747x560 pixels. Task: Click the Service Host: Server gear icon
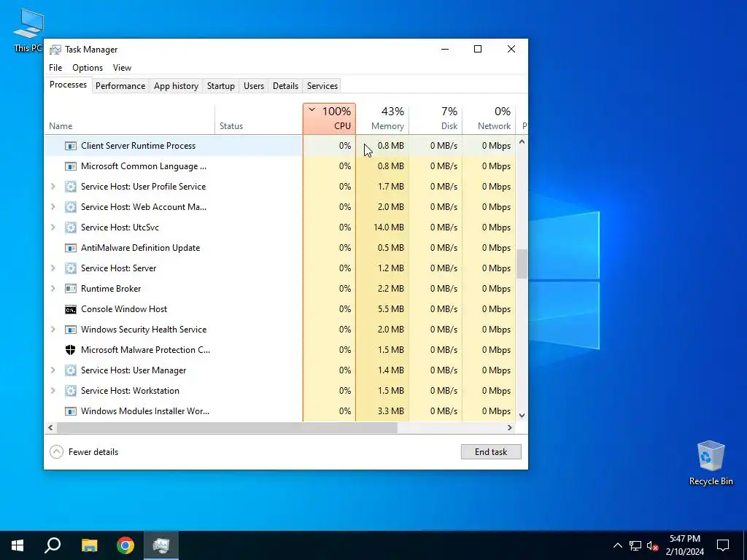tap(71, 268)
